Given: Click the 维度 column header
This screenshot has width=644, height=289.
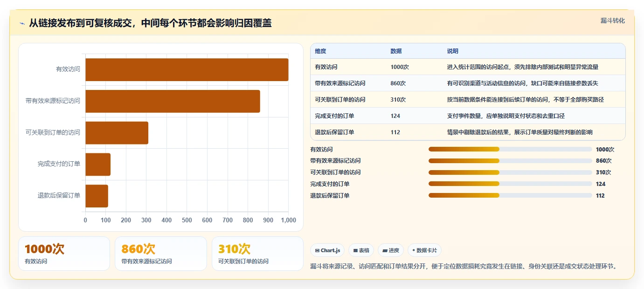Looking at the screenshot, I should pyautogui.click(x=320, y=51).
